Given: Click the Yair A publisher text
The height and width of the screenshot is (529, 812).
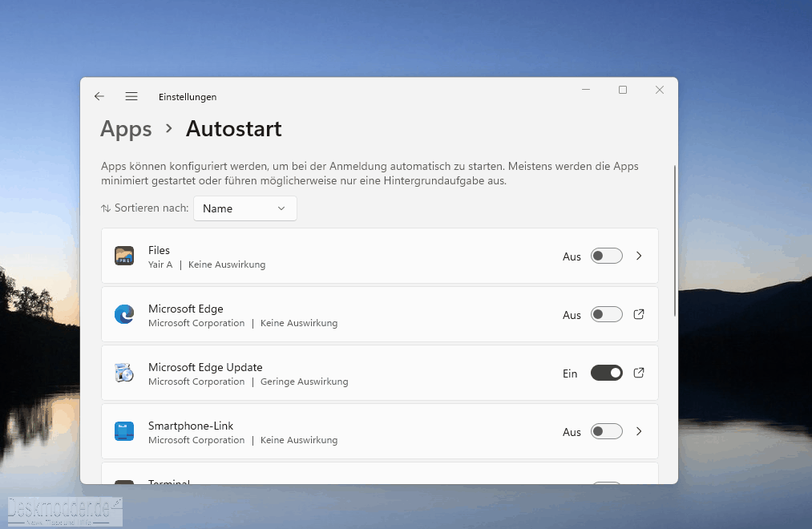Looking at the screenshot, I should [x=160, y=264].
